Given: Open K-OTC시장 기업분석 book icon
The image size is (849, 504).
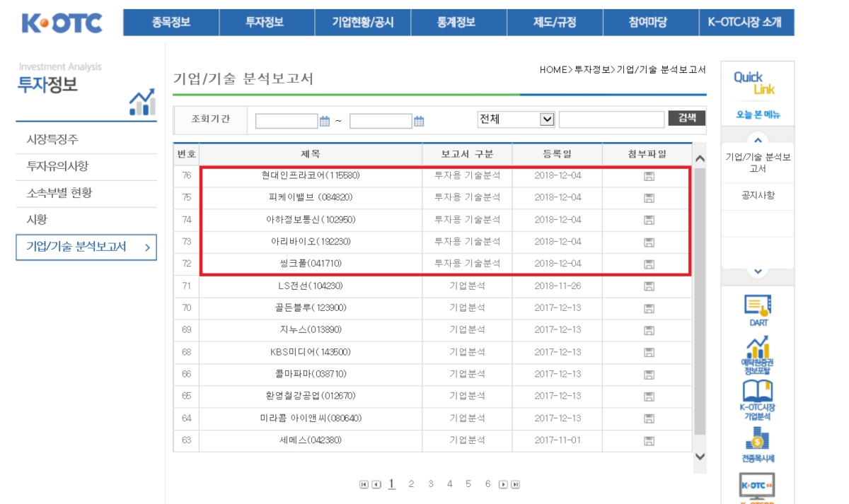Looking at the screenshot, I should coord(757,396).
